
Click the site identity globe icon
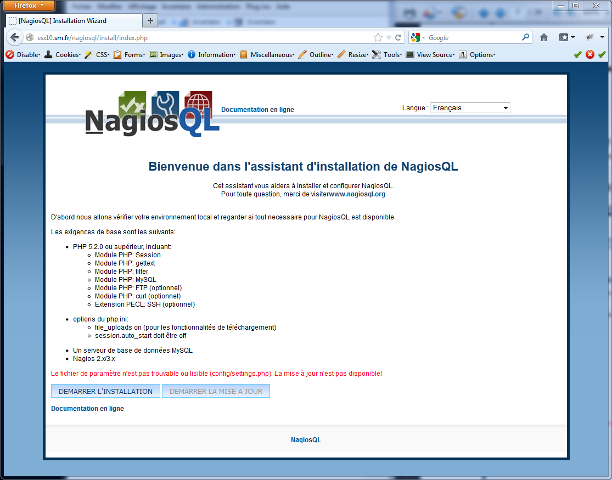point(30,37)
